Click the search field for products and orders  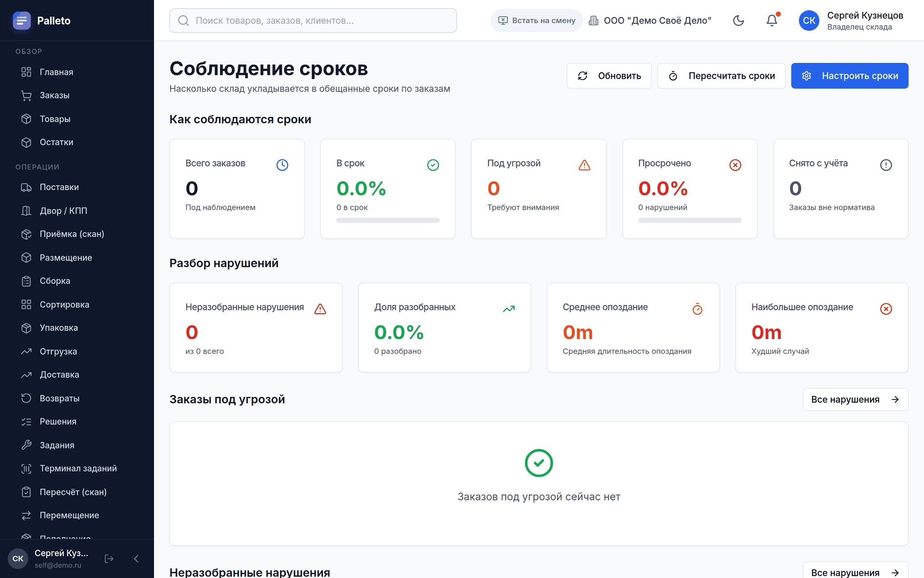point(313,21)
